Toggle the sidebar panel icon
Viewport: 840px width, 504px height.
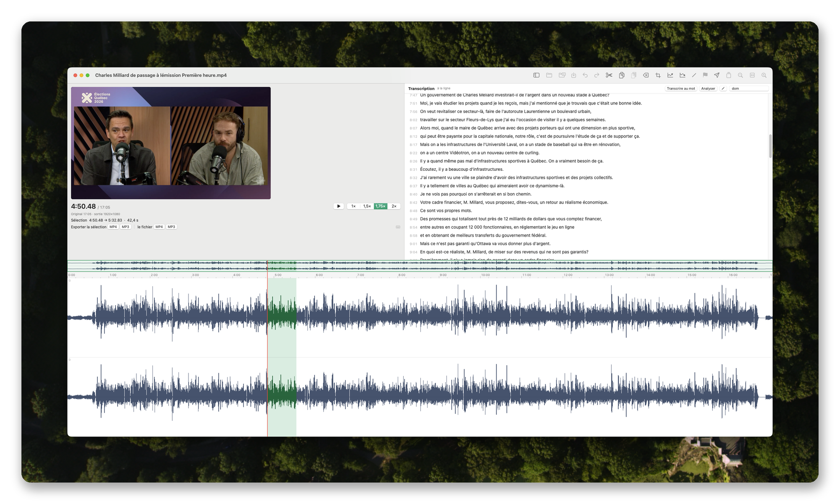pos(536,76)
